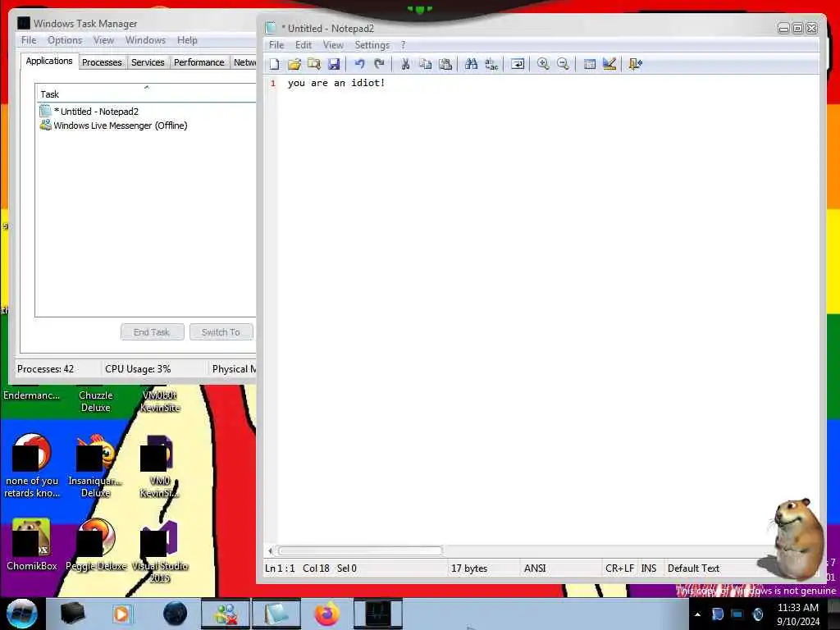Open the Customize Schemes toolbar icon

tap(609, 64)
